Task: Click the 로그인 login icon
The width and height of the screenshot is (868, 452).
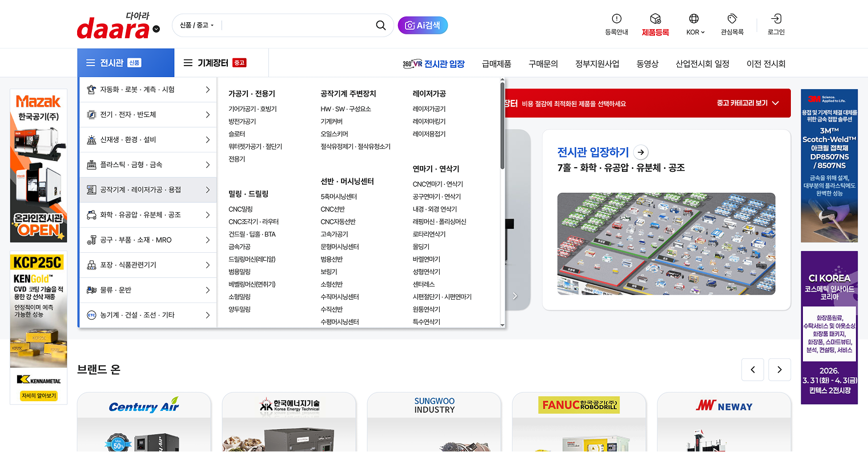Action: click(x=776, y=19)
